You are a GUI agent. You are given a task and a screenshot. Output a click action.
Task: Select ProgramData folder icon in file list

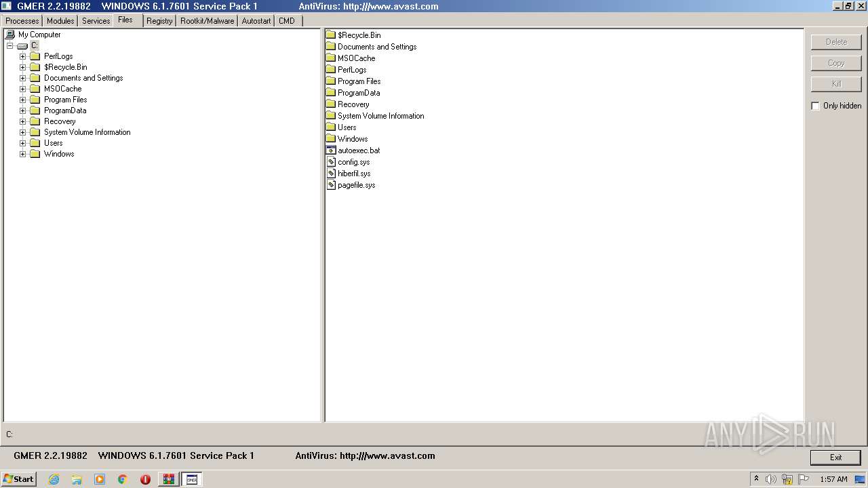[x=331, y=93]
